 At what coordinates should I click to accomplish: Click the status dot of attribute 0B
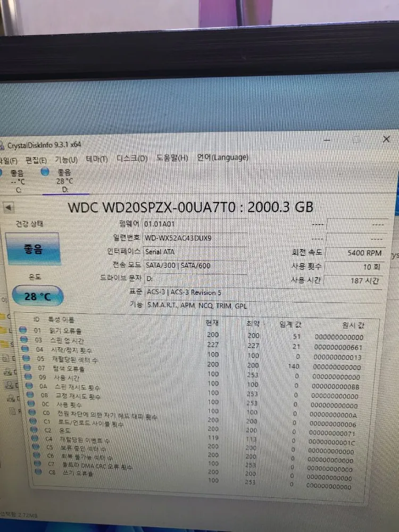(x=30, y=394)
